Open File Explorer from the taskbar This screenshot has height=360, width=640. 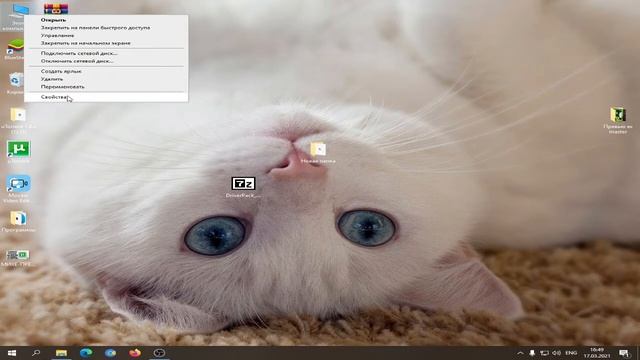tap(61, 353)
